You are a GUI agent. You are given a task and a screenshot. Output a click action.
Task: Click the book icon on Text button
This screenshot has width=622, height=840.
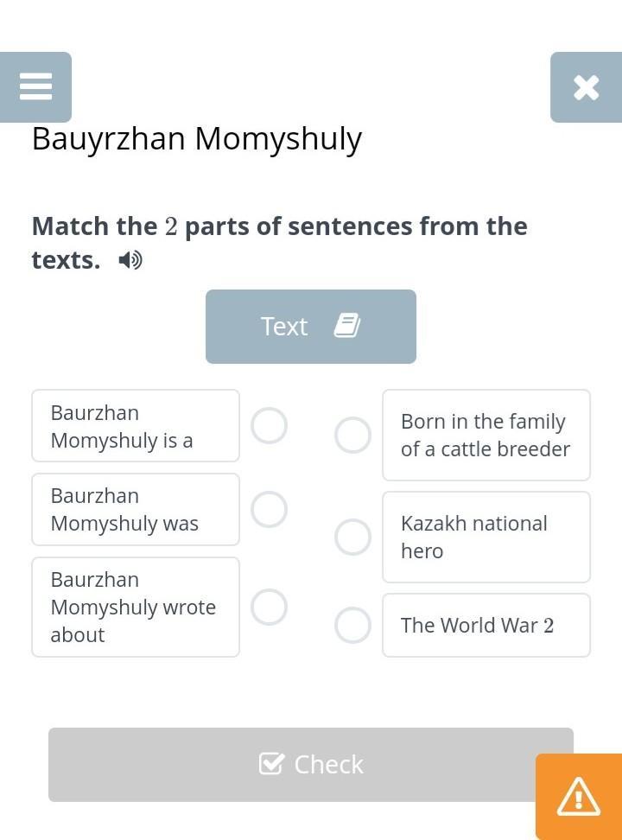click(x=346, y=326)
